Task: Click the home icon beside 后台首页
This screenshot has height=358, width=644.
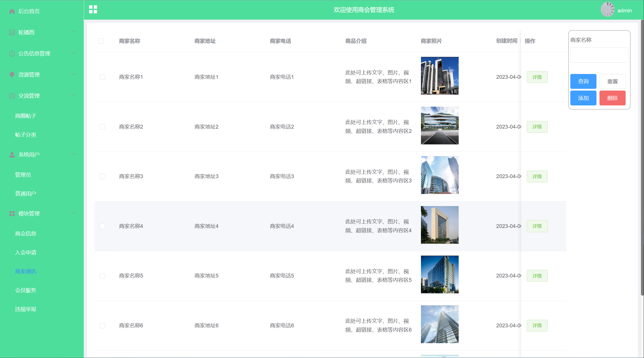Action: [x=12, y=11]
